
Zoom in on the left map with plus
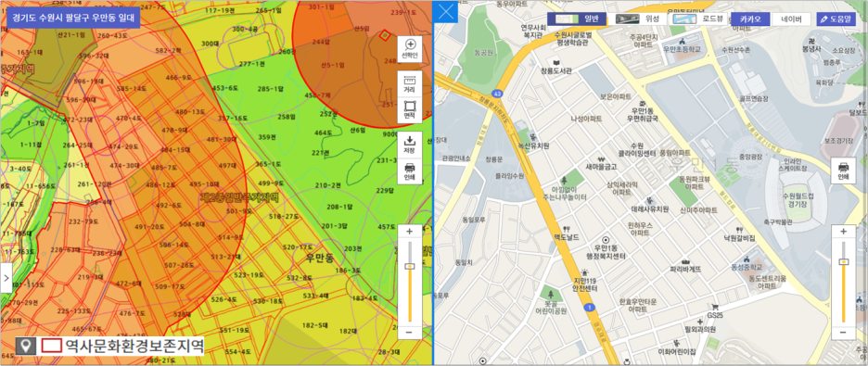click(410, 232)
